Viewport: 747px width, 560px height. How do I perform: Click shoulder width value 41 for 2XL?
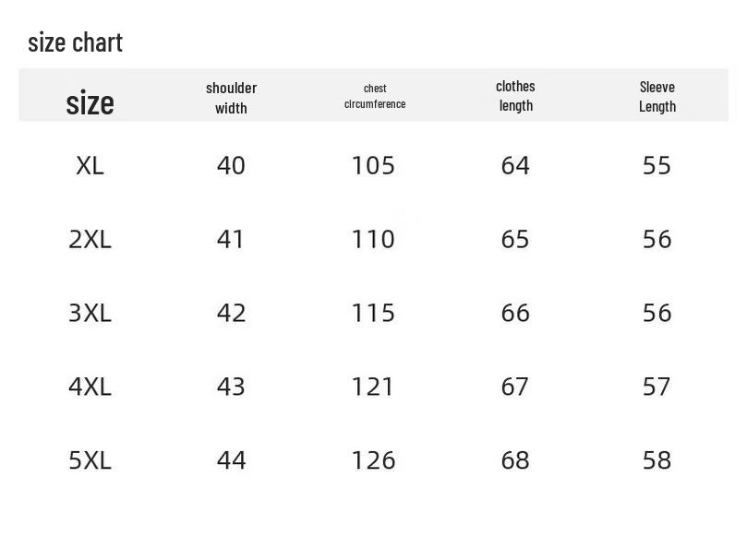[231, 240]
